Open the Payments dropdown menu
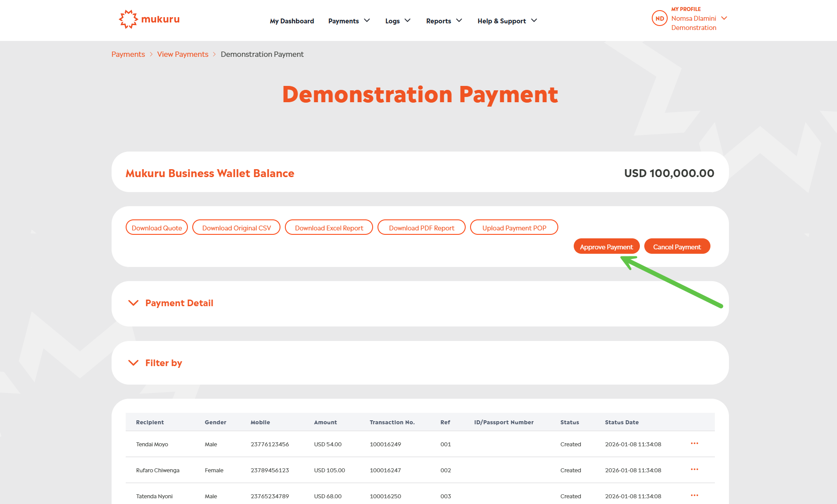This screenshot has width=837, height=504. tap(349, 21)
